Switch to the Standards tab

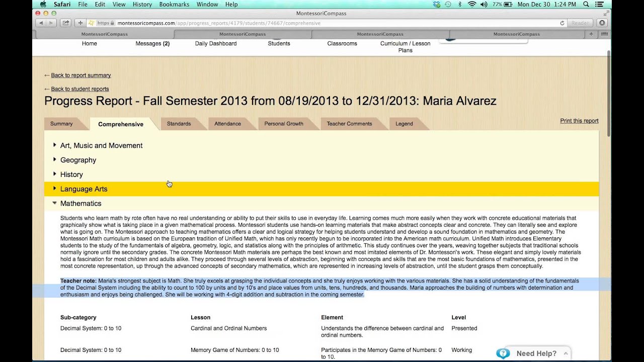pyautogui.click(x=179, y=124)
